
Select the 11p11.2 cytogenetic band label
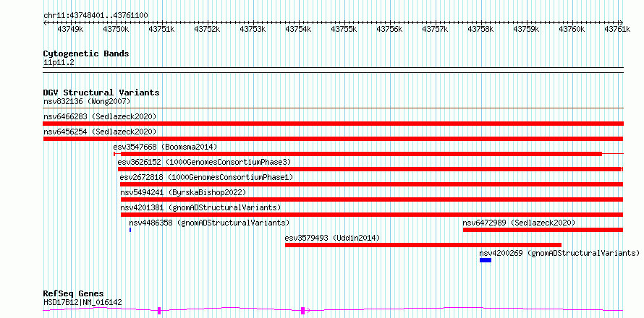[x=59, y=62]
